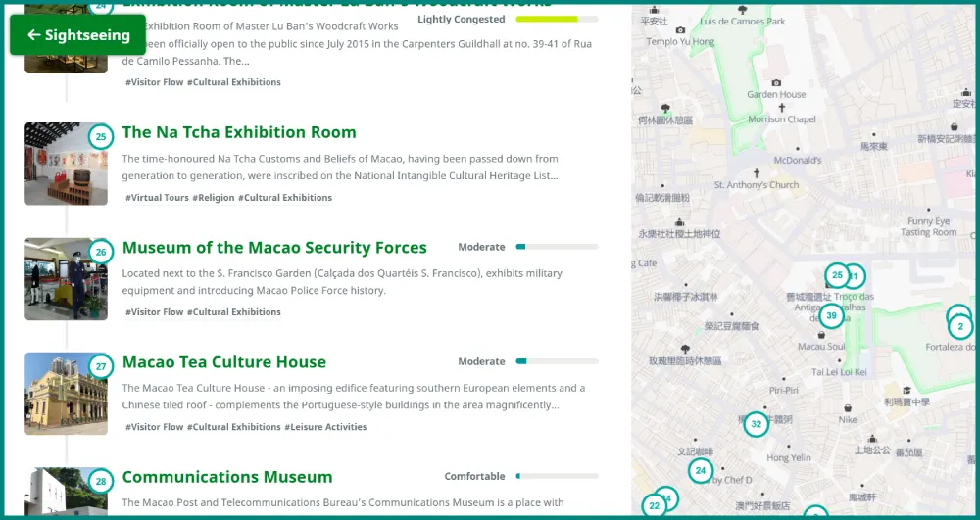The height and width of the screenshot is (520, 980).
Task: Click #Visitor Flow tag under Lu Ban's Woodcraft
Action: pyautogui.click(x=155, y=82)
